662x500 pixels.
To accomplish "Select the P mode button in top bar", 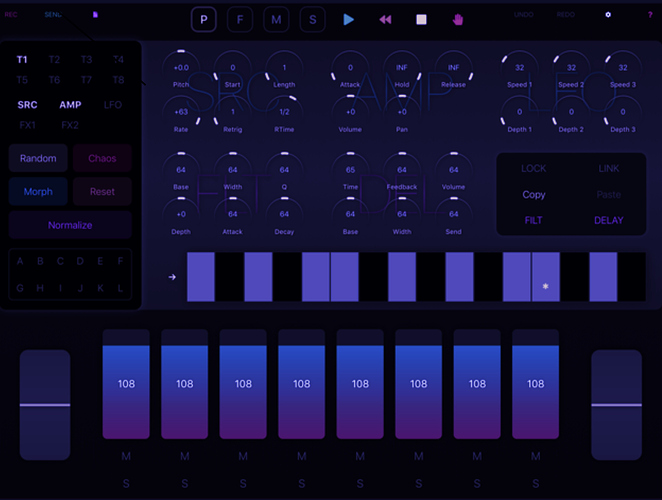I will coord(204,19).
